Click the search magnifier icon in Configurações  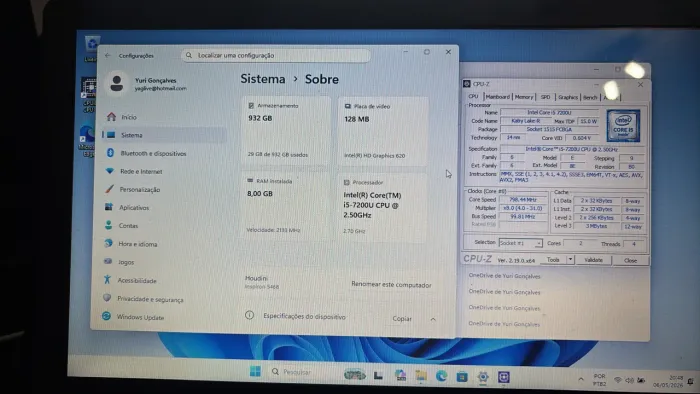(x=189, y=55)
